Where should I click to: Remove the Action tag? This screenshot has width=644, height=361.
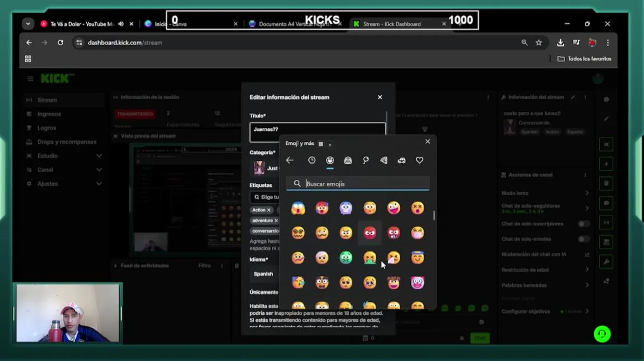click(269, 210)
